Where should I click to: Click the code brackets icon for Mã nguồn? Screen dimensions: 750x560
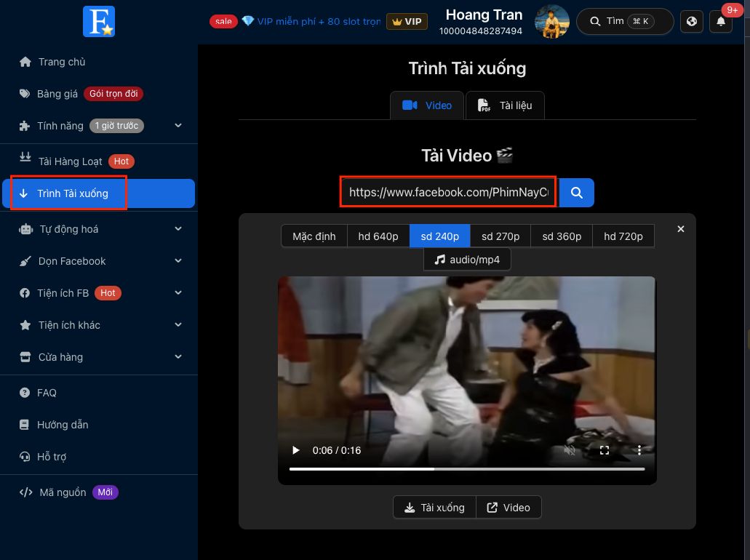(x=26, y=492)
